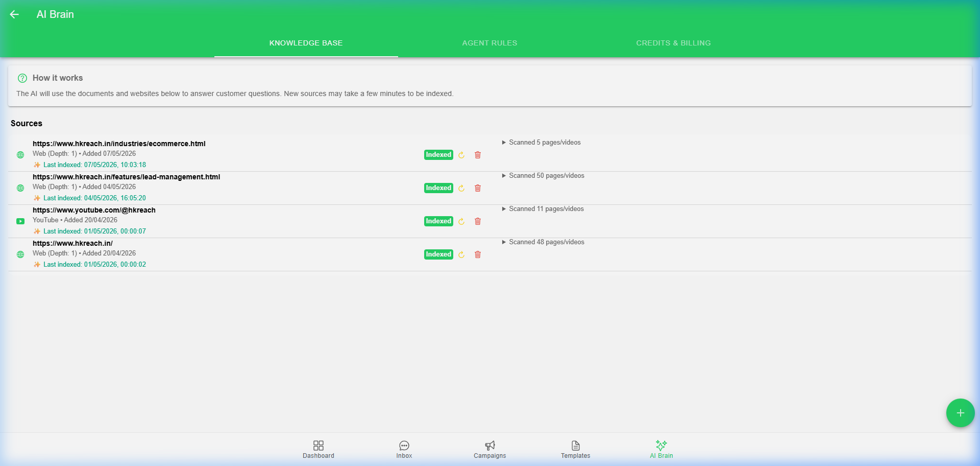Expand Scanned 50 pages/videos details
This screenshot has height=466, width=980.
[x=543, y=176]
